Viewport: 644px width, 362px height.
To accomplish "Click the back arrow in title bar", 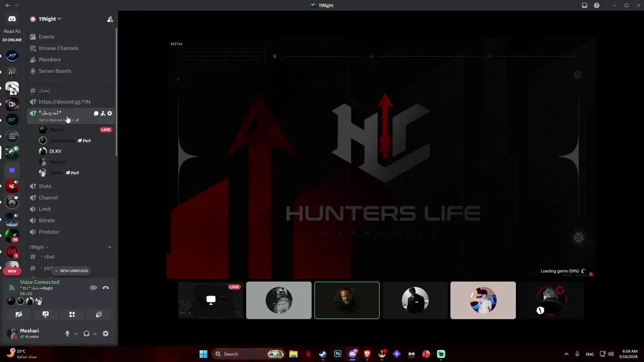I will point(8,6).
